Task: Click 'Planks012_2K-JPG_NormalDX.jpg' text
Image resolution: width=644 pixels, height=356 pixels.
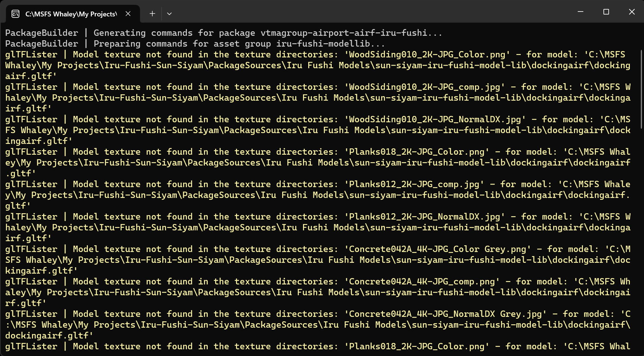Action: coord(425,217)
